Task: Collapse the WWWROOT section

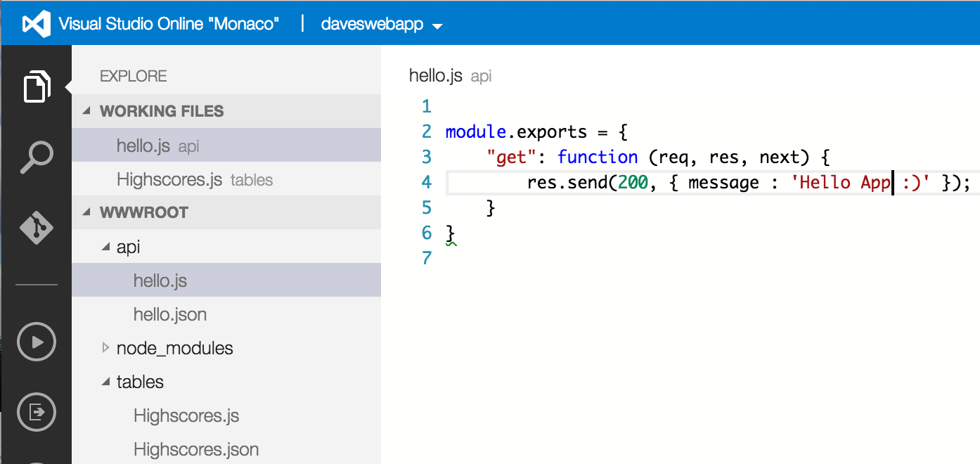Action: coord(226,212)
